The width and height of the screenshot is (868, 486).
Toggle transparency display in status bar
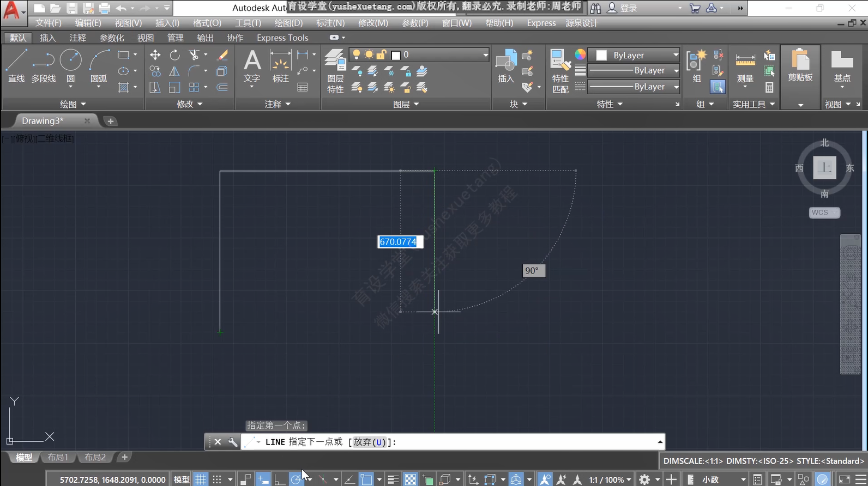[x=411, y=479]
